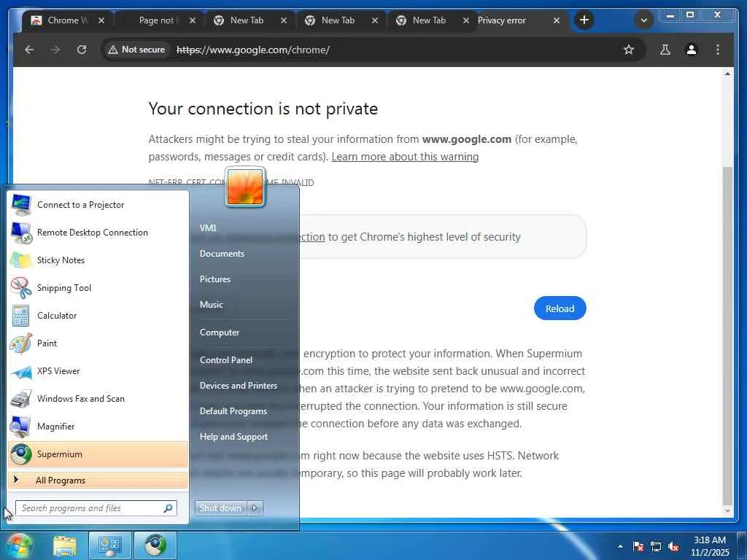747x560 pixels.
Task: Click the blue Reload button
Action: [x=560, y=308]
